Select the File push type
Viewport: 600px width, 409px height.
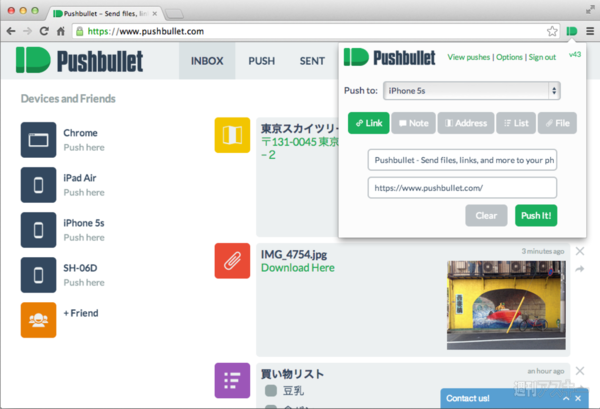[557, 123]
